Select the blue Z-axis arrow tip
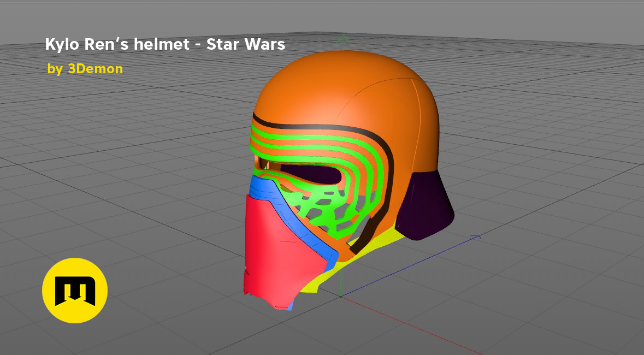This screenshot has width=644, height=355. coord(477,237)
